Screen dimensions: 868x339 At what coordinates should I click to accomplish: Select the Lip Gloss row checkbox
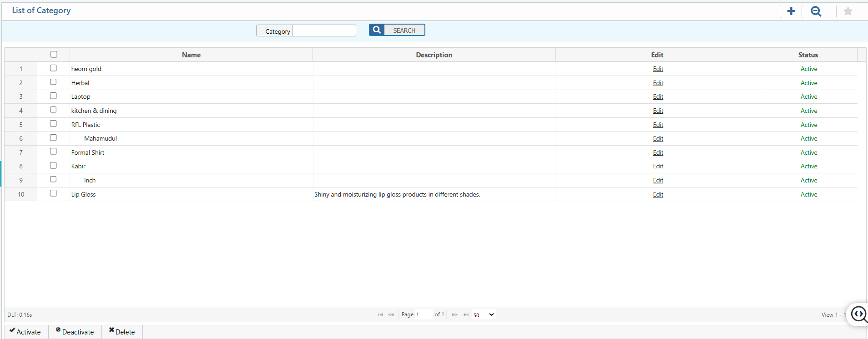[x=53, y=193]
